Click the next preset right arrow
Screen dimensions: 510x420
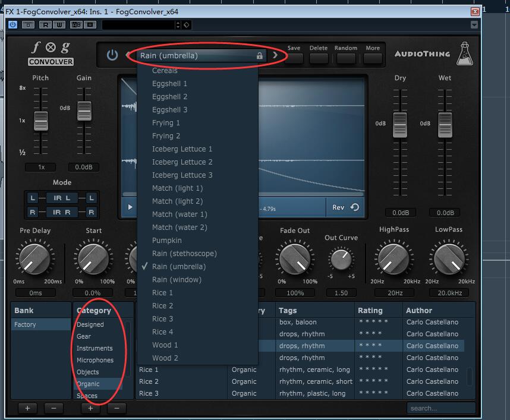[x=275, y=55]
